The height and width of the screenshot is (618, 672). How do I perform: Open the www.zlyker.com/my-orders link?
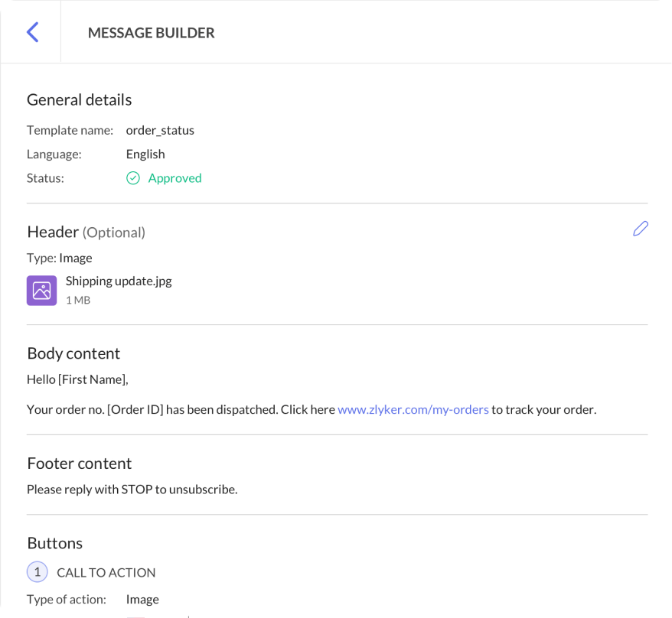[x=413, y=409]
